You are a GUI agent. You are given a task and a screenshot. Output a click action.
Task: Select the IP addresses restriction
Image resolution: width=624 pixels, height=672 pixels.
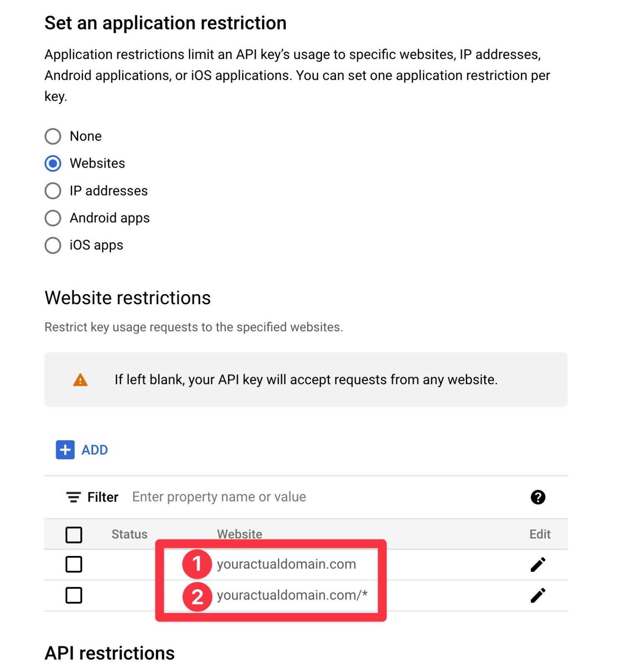pos(52,191)
